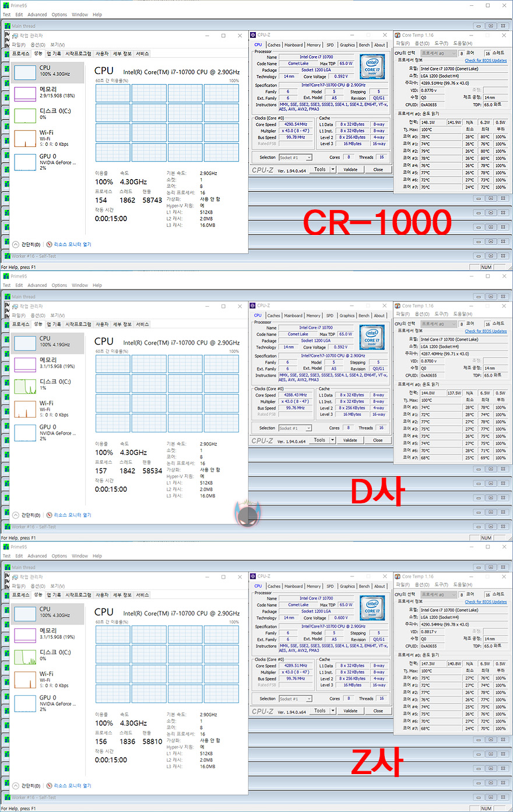Click Core Temp title icon in CR-1000 panel
513x812 pixels.
pos(398,35)
